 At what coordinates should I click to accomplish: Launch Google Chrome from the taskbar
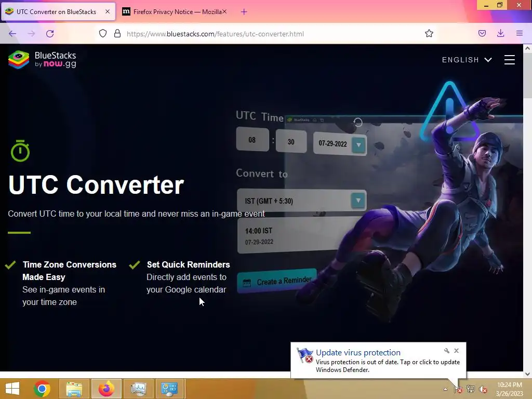pyautogui.click(x=42, y=389)
